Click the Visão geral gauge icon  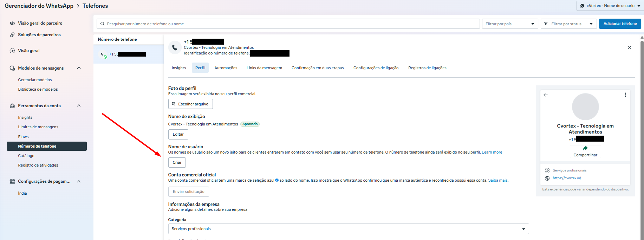(x=12, y=51)
